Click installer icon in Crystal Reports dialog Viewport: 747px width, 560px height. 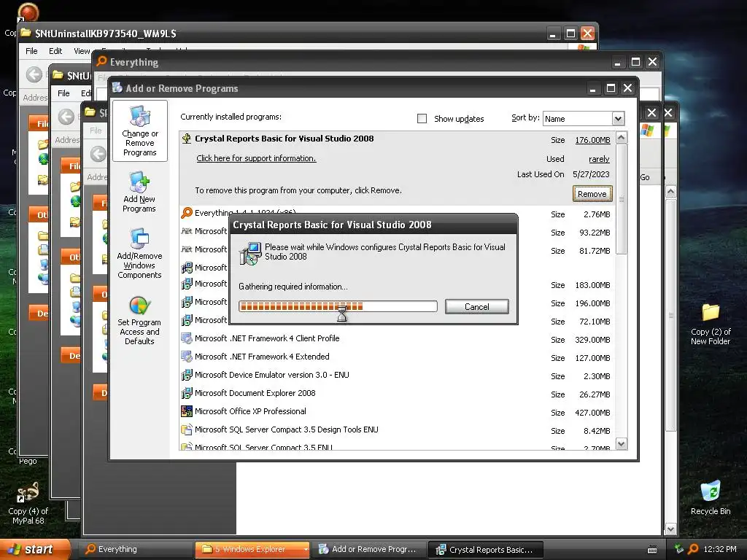(x=250, y=253)
